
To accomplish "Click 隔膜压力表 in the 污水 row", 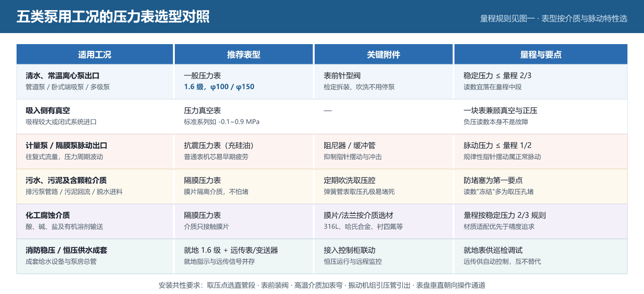I will (202, 181).
